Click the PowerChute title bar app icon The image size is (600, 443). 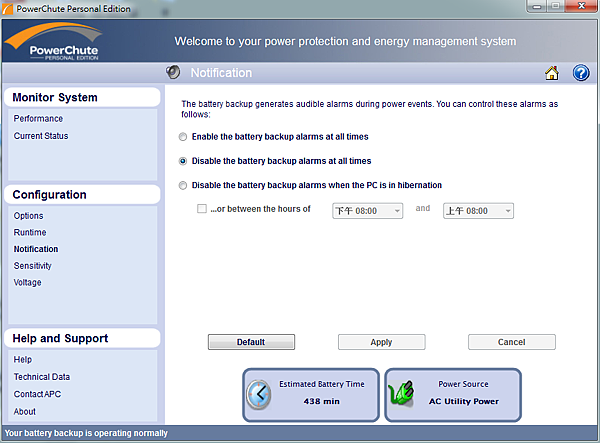(x=7, y=8)
